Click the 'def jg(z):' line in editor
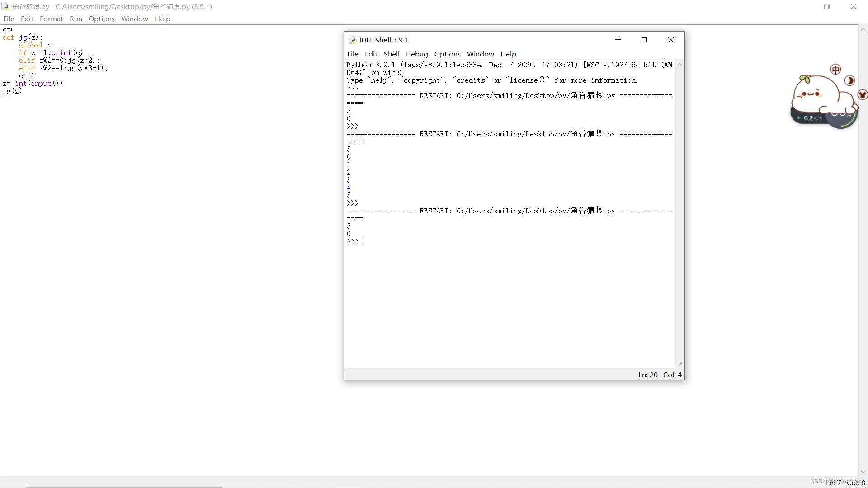The image size is (868, 488). point(23,38)
